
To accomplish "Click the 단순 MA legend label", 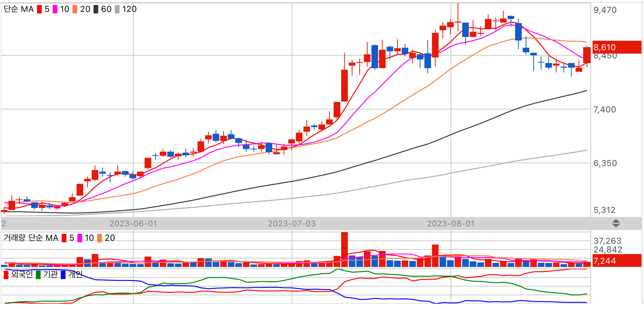I will click(x=19, y=9).
